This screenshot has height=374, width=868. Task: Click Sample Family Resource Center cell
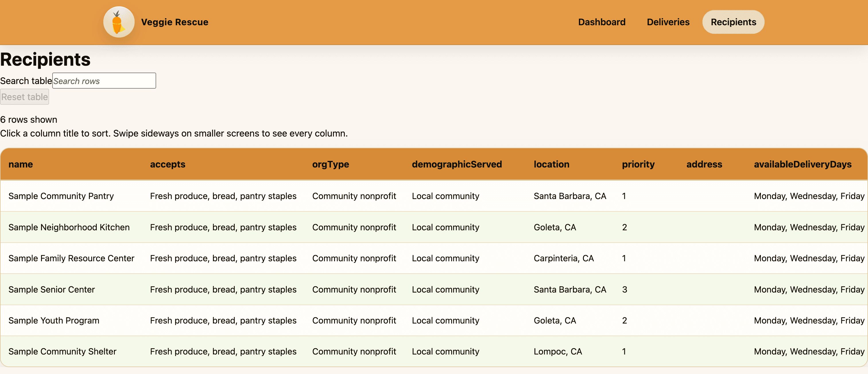coord(71,258)
